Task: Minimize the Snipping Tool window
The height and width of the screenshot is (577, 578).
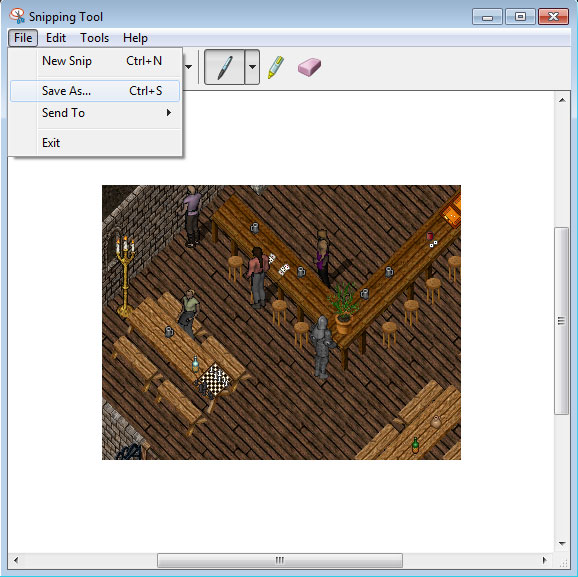Action: [x=487, y=17]
